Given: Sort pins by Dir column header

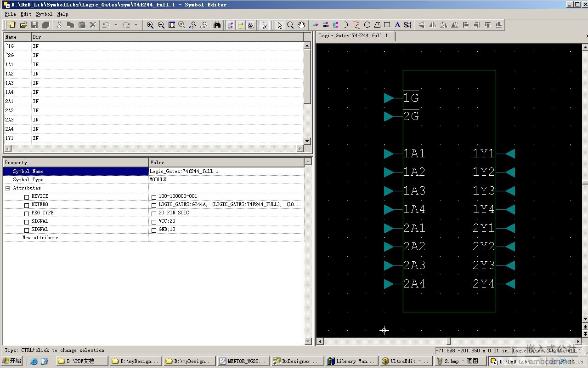Looking at the screenshot, I should pyautogui.click(x=167, y=37).
